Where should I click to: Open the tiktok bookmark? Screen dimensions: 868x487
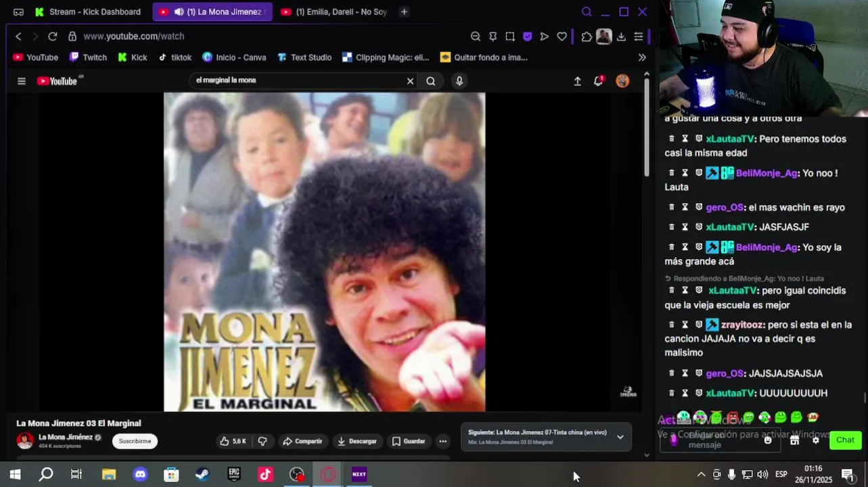click(175, 57)
